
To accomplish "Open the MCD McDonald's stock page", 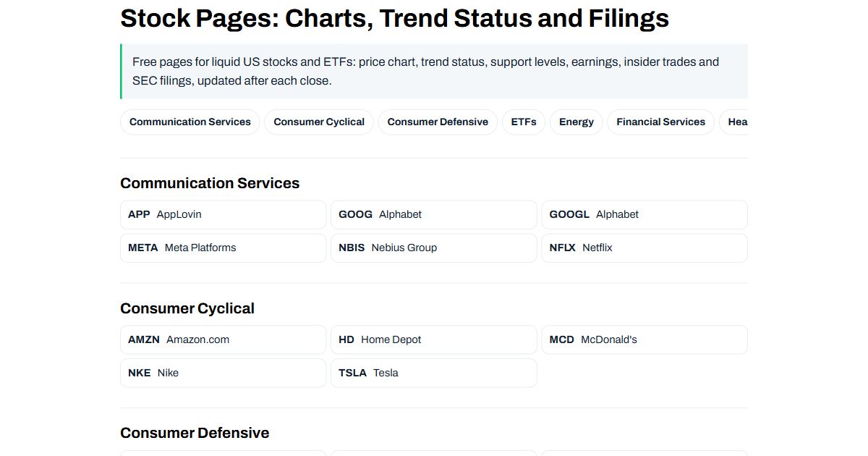I will tap(644, 339).
